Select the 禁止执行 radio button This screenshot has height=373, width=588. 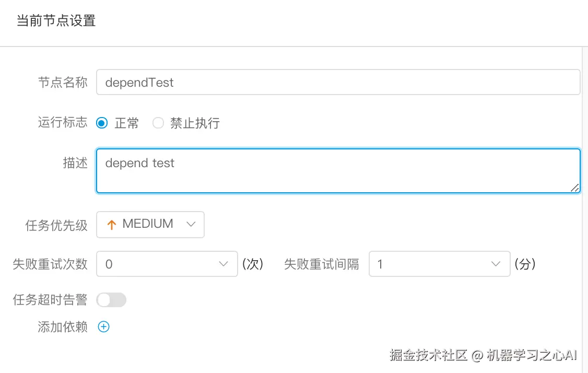(x=158, y=123)
